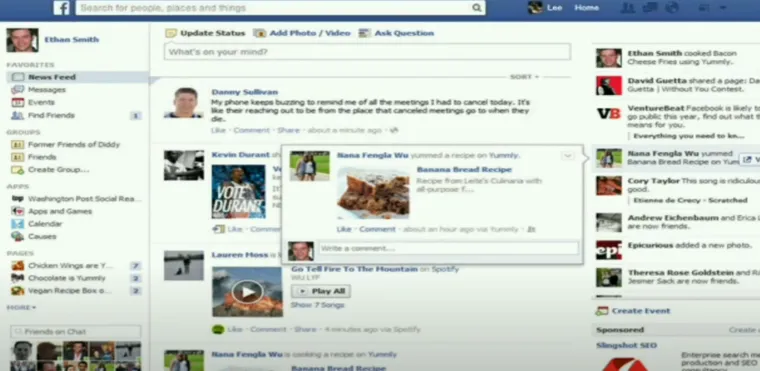Viewport: 760px width, 371px height.
Task: Select the Update Status tab
Action: [x=212, y=33]
